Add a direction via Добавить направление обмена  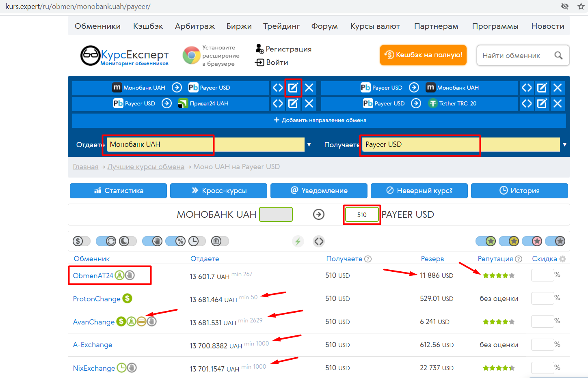point(319,120)
